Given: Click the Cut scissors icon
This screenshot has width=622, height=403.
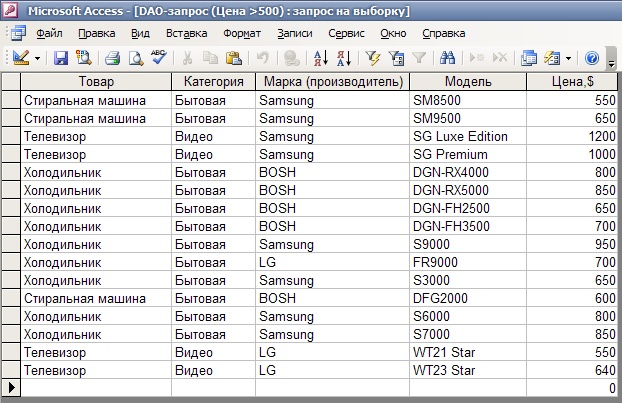Looking at the screenshot, I should click(x=187, y=58).
